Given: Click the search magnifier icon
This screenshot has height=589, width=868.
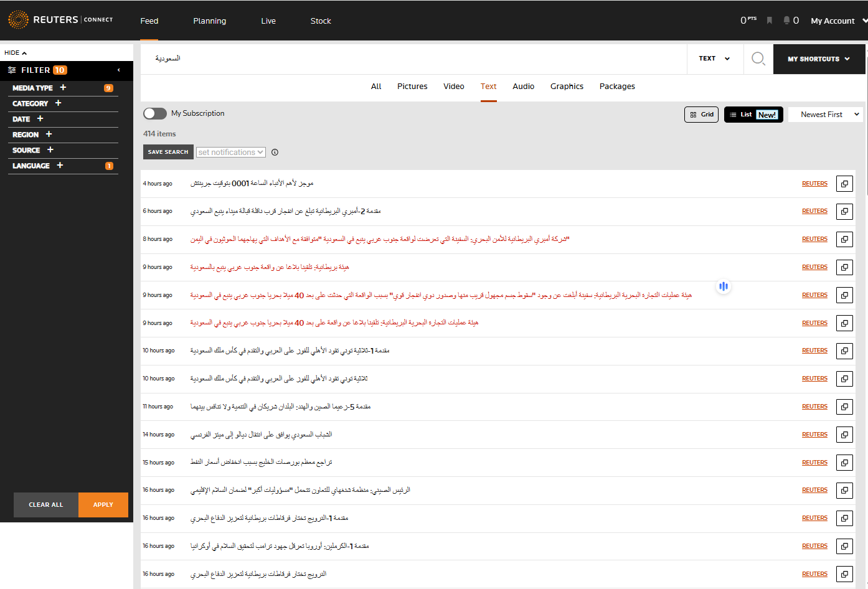Looking at the screenshot, I should [x=758, y=59].
